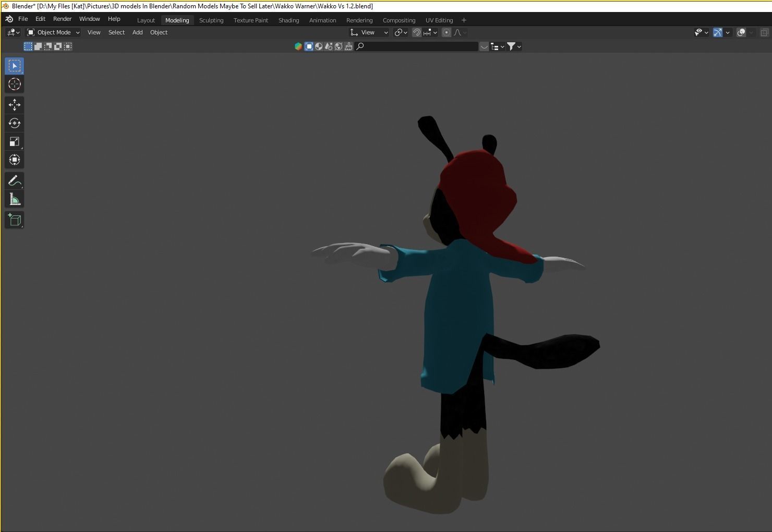
Task: Choose the Move tool
Action: (x=14, y=105)
